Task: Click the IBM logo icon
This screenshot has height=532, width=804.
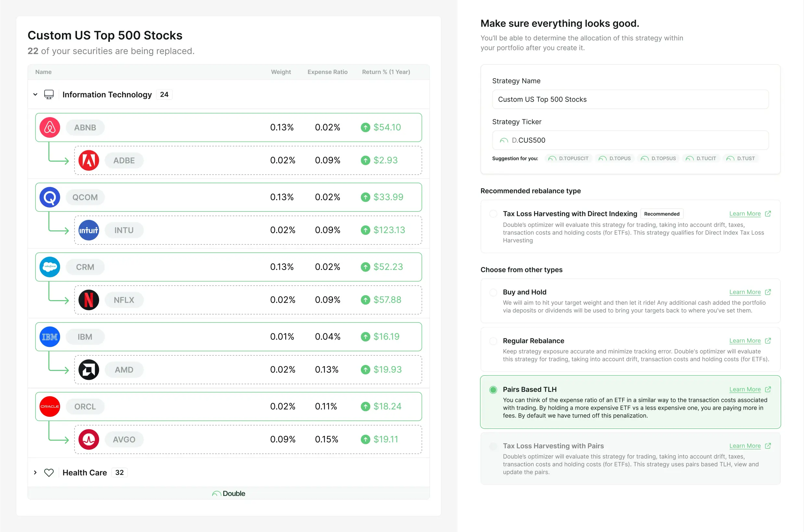Action: click(x=50, y=337)
